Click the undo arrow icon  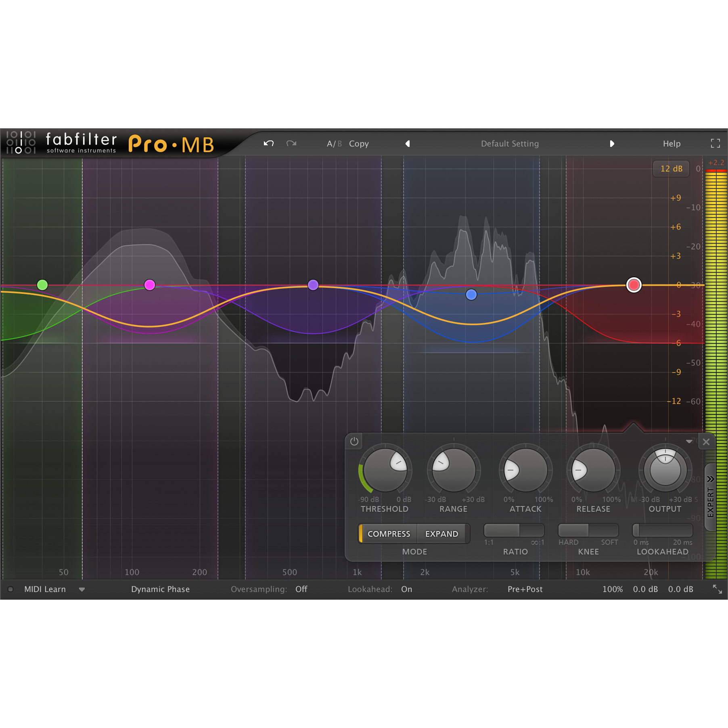pyautogui.click(x=269, y=144)
